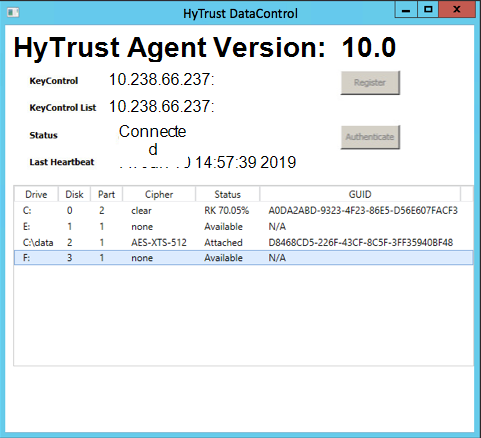Click the Available status in F: row

point(223,258)
